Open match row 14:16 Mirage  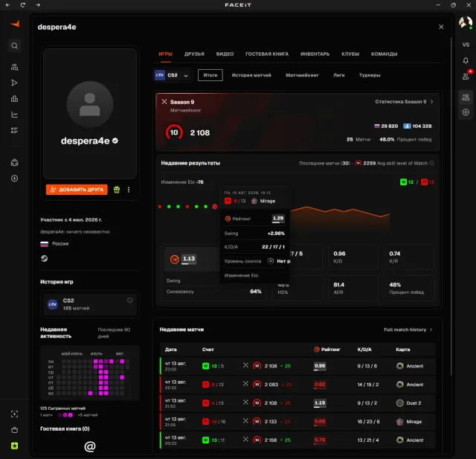pyautogui.click(x=297, y=422)
